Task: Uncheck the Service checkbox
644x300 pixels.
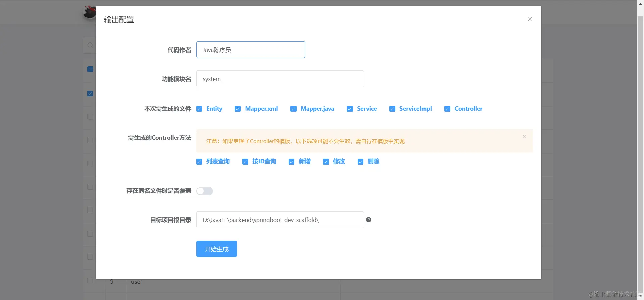Action: (350, 109)
